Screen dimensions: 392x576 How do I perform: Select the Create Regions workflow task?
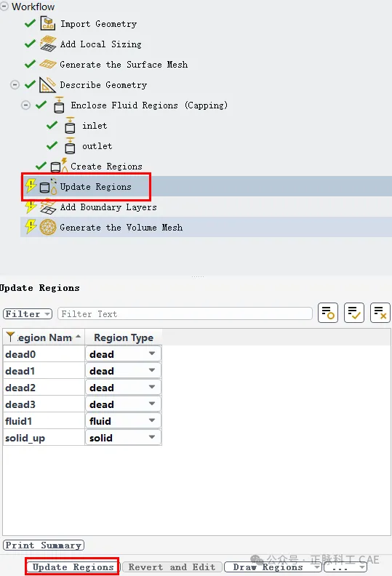tap(106, 167)
